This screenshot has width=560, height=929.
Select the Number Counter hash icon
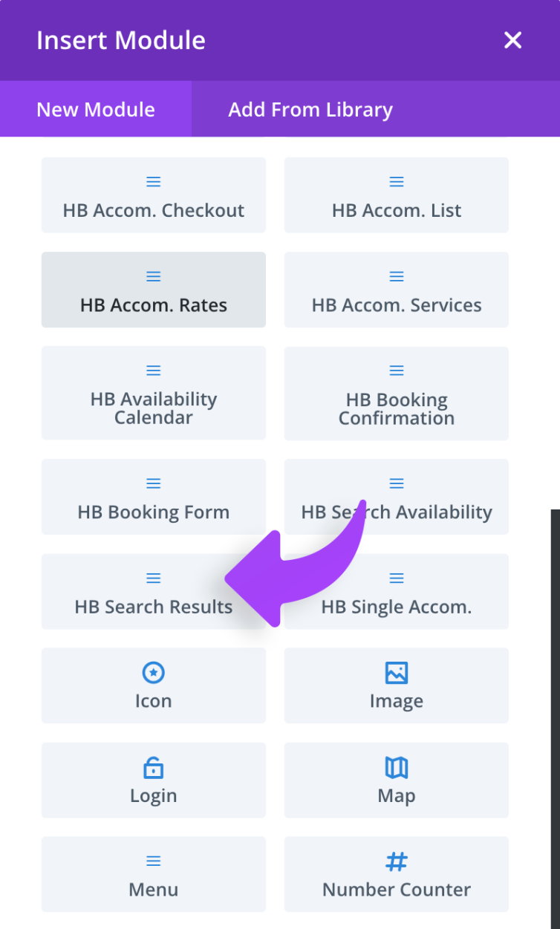(x=396, y=861)
